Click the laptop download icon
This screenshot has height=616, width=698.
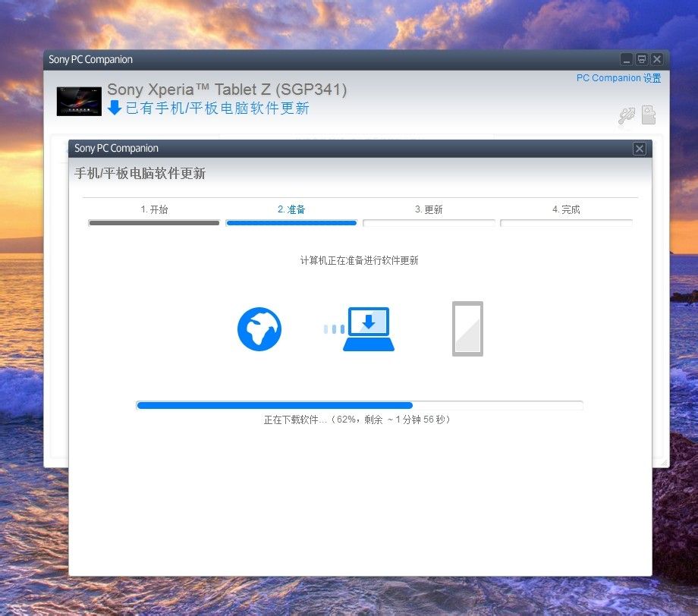(x=369, y=329)
